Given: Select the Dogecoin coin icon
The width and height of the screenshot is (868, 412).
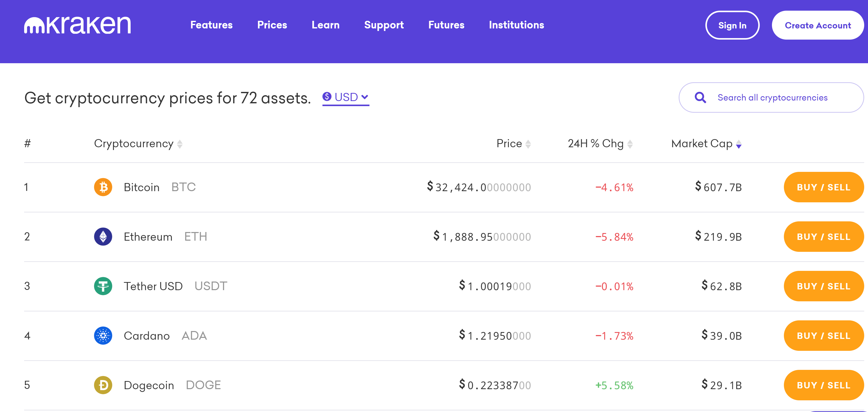Looking at the screenshot, I should (x=103, y=385).
